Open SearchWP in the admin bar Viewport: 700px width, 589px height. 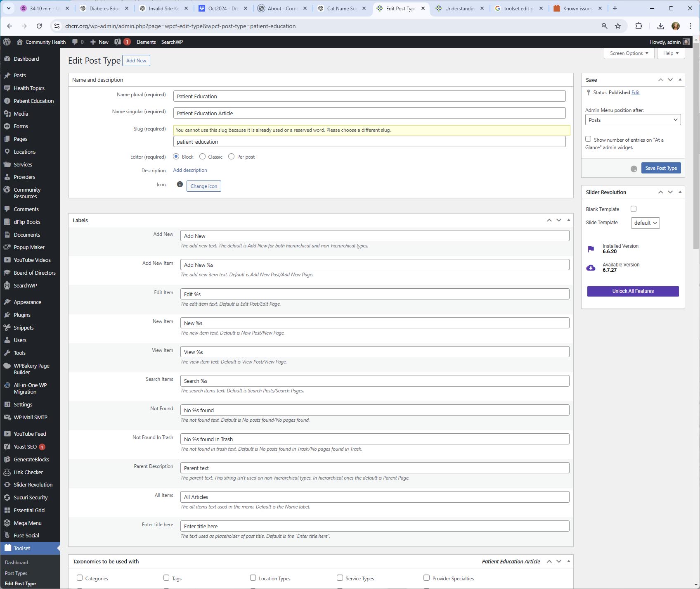point(172,42)
